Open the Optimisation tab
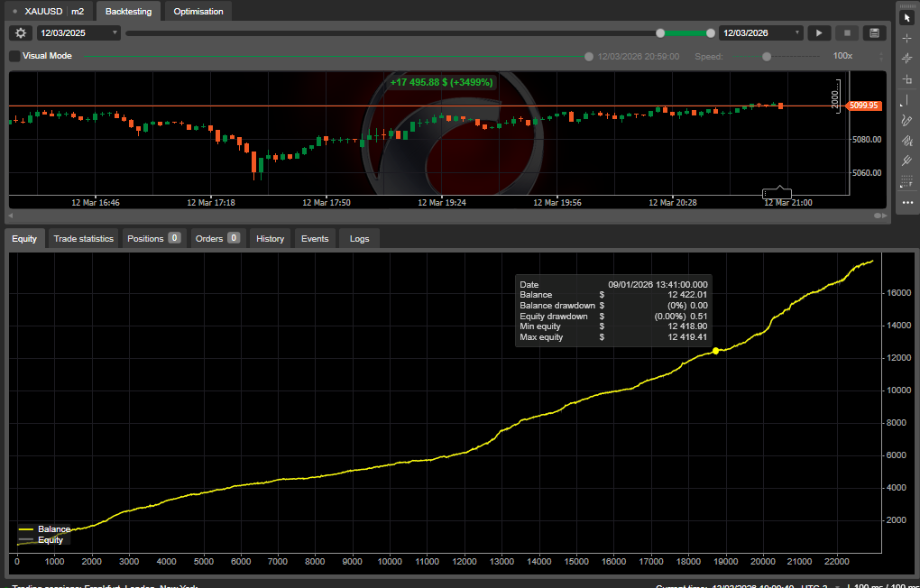Screen dimensions: 920x588 [x=198, y=12]
